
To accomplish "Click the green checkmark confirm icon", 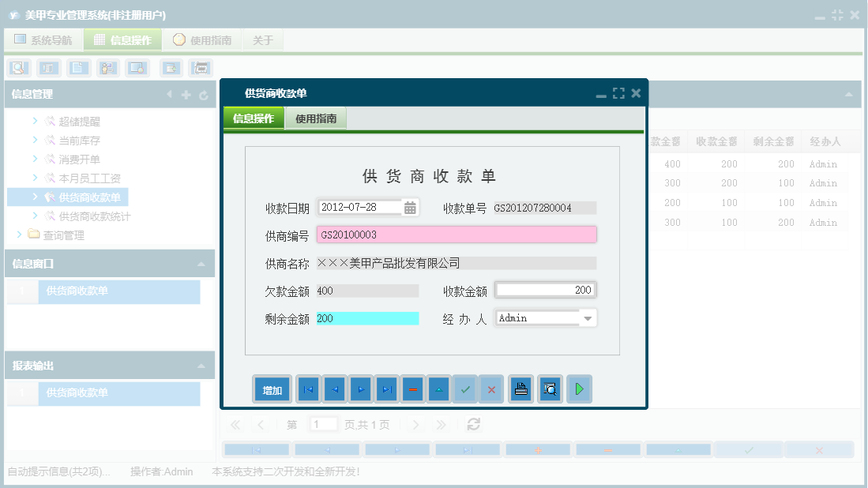I will tap(465, 389).
